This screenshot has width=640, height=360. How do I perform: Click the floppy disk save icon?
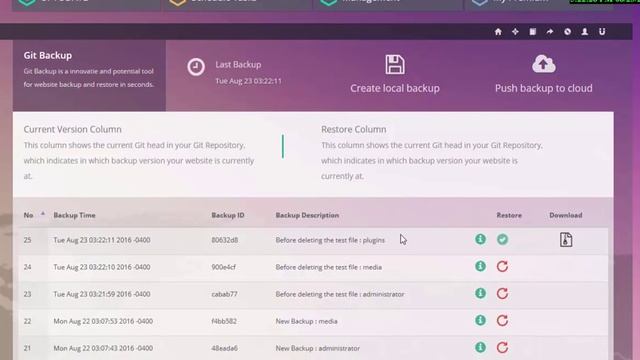[x=395, y=64]
